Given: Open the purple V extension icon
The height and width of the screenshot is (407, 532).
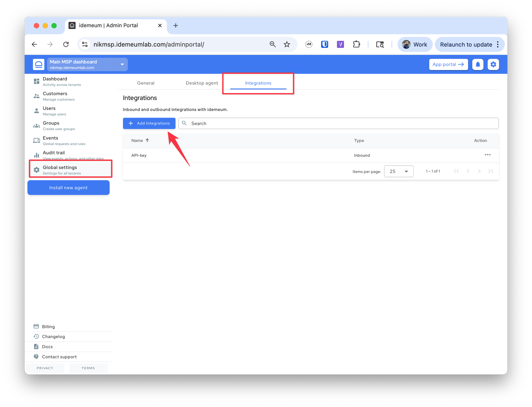Looking at the screenshot, I should tap(340, 44).
